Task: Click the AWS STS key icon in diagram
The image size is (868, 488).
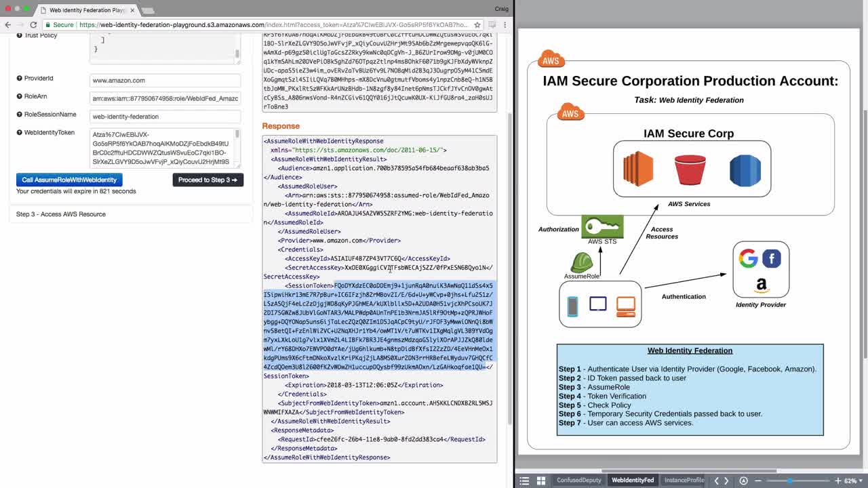Action: 602,226
